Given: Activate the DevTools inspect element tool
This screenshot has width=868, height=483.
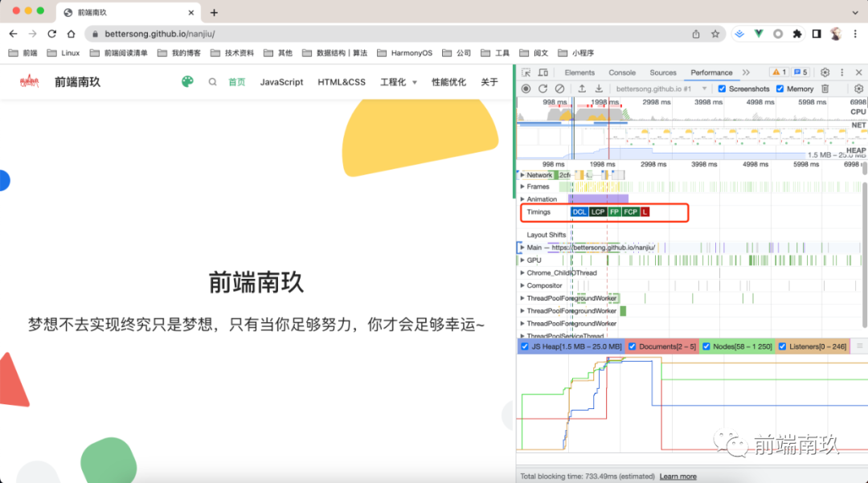Looking at the screenshot, I should pyautogui.click(x=526, y=72).
